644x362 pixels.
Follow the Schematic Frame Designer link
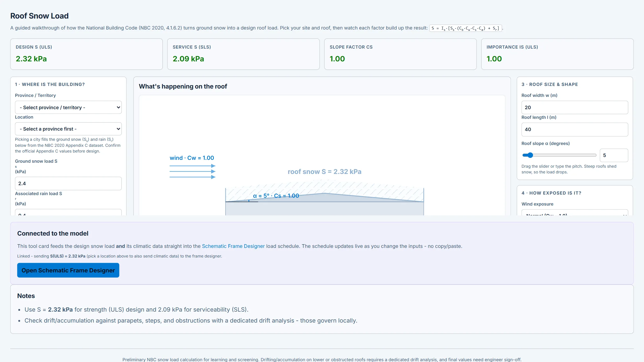point(233,246)
